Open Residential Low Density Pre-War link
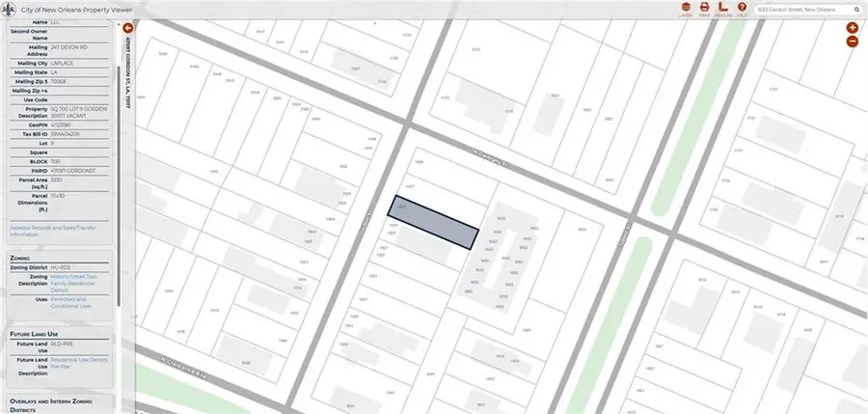868x414 pixels. point(79,363)
